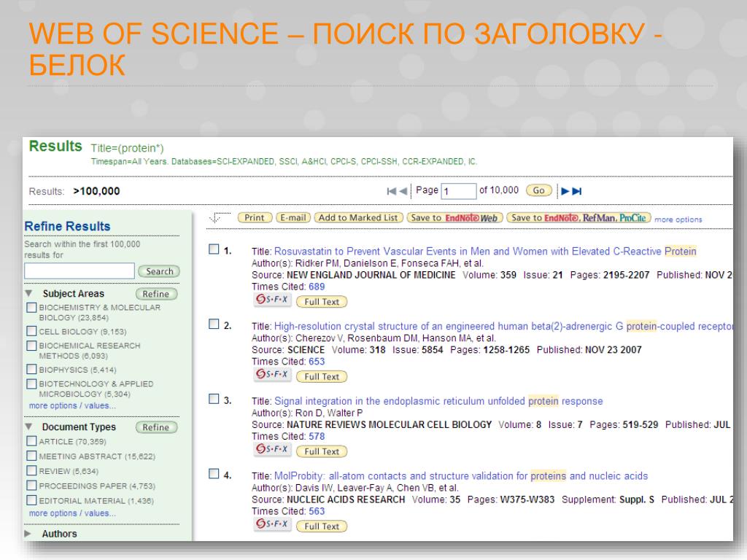Open High-resolution crystal structure title link
This screenshot has height=560, width=747.
(x=503, y=326)
